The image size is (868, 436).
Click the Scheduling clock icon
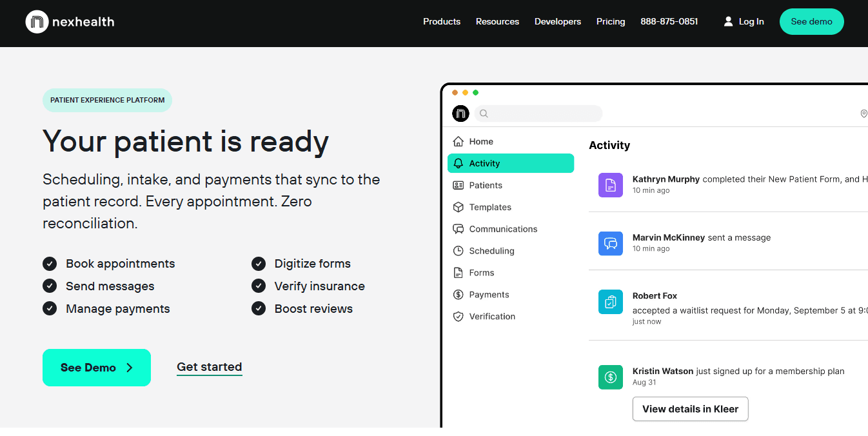[x=458, y=251]
